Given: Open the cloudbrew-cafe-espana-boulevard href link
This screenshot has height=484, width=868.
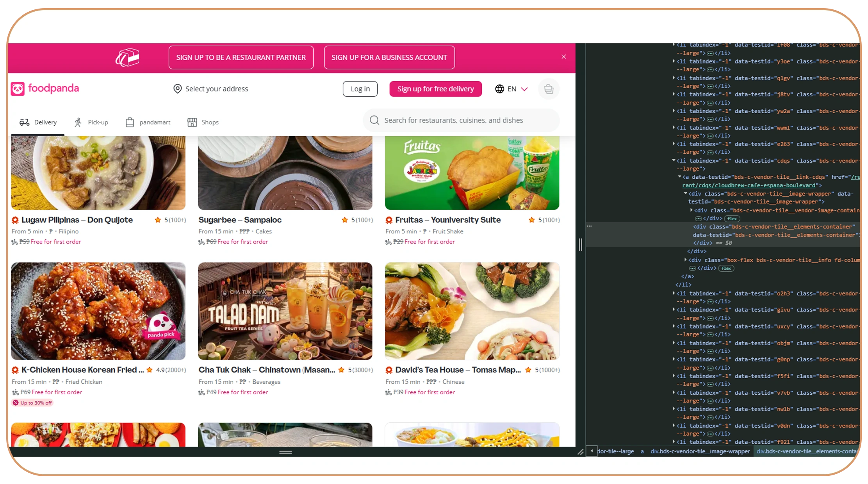Looking at the screenshot, I should [x=749, y=185].
